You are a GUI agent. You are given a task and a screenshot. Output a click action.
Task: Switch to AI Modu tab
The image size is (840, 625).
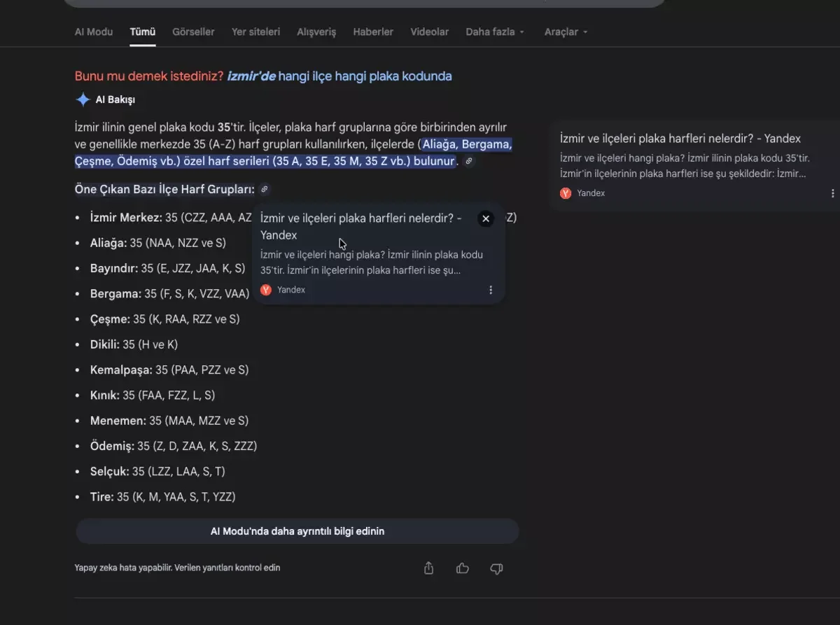pyautogui.click(x=94, y=32)
